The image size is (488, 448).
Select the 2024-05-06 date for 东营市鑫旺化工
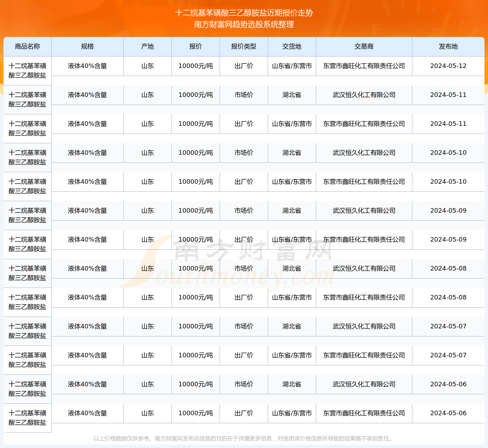point(449,413)
